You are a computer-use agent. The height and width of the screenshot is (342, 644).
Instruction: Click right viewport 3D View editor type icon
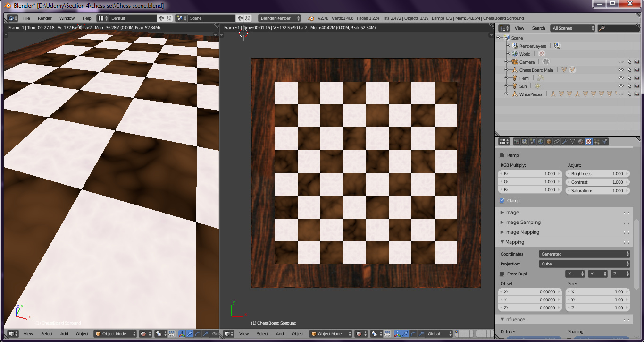tap(228, 333)
